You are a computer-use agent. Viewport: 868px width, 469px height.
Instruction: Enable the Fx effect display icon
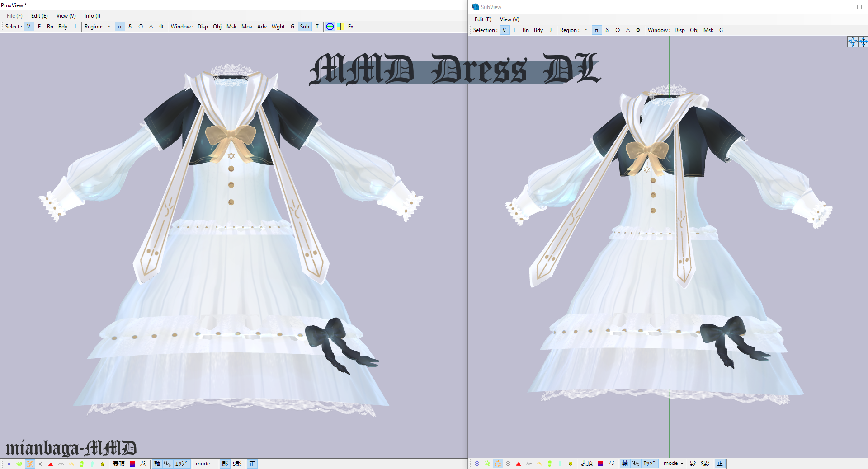[351, 27]
